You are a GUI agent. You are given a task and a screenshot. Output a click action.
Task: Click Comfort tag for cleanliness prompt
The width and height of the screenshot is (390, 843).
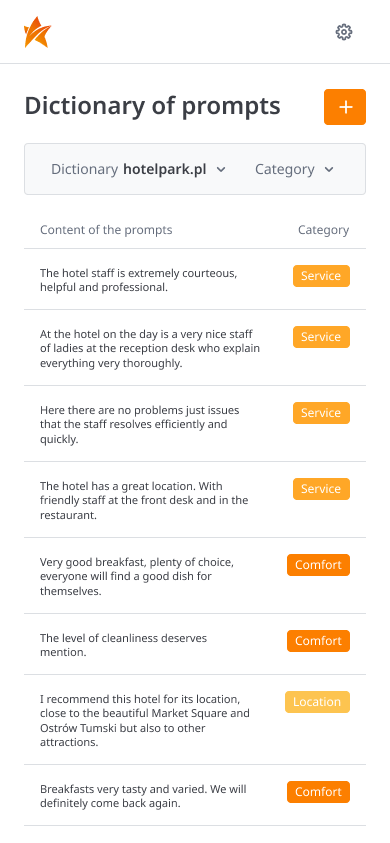point(318,641)
